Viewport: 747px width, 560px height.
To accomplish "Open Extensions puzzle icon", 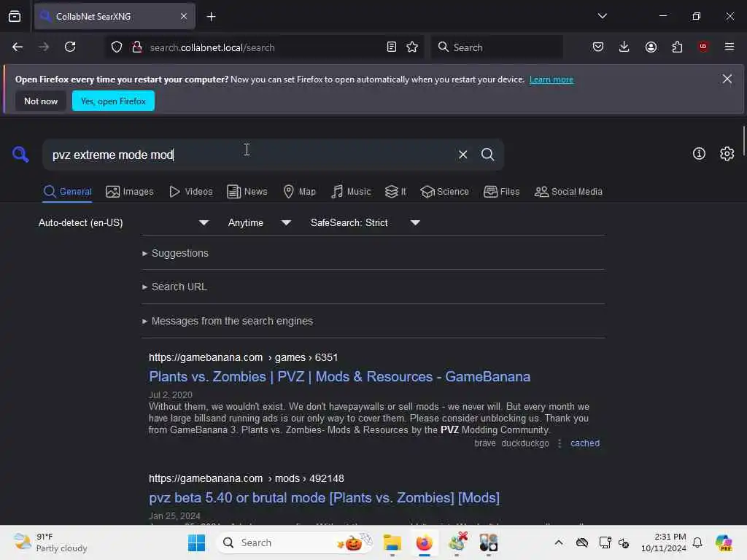I will click(x=677, y=47).
